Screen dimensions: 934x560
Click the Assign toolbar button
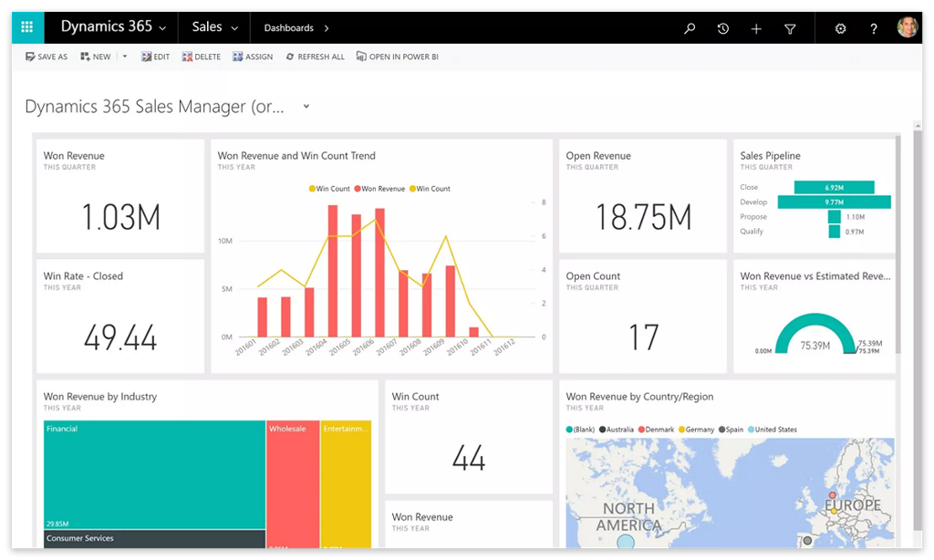[x=253, y=57]
